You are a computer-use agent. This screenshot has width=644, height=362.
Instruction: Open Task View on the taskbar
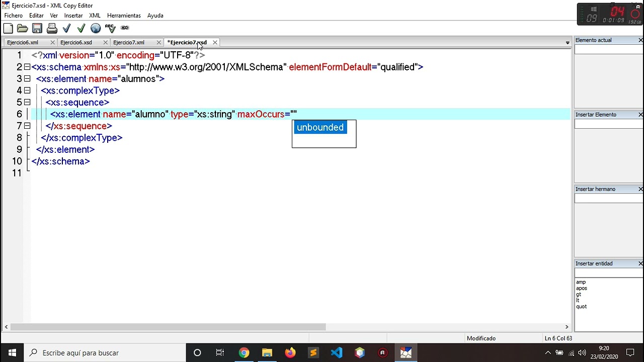(220, 353)
